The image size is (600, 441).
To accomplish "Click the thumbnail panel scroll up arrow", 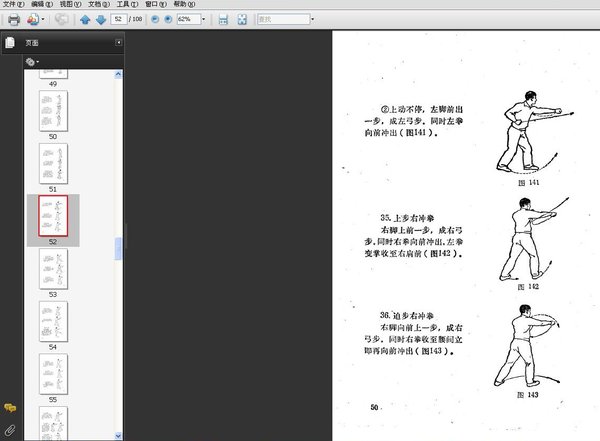I will 118,74.
